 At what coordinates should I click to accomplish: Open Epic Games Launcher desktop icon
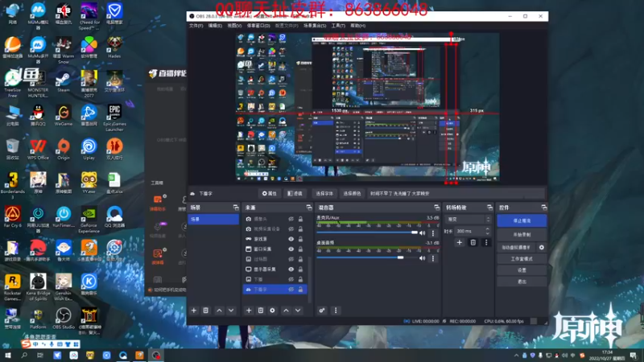(114, 117)
